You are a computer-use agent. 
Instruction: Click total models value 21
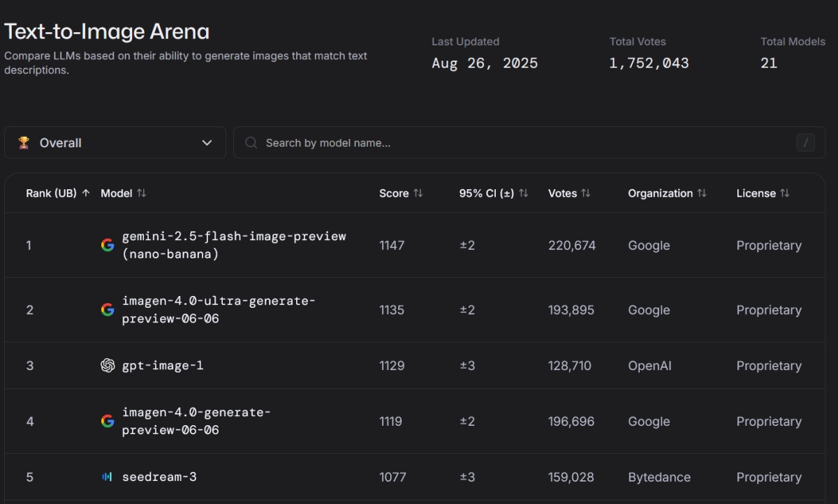click(769, 63)
